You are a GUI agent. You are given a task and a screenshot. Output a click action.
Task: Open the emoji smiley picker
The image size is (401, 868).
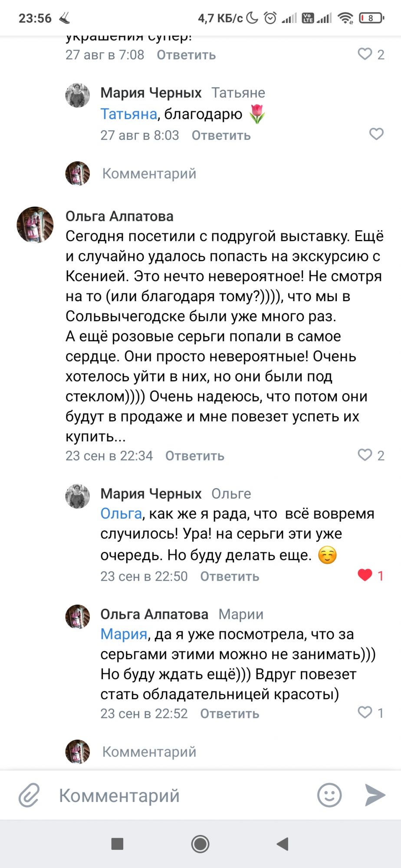click(x=329, y=795)
